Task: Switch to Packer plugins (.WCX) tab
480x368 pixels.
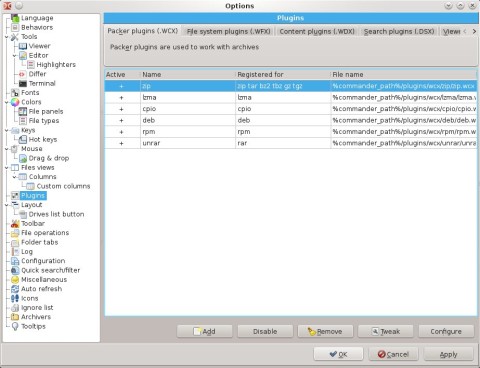Action: 142,31
